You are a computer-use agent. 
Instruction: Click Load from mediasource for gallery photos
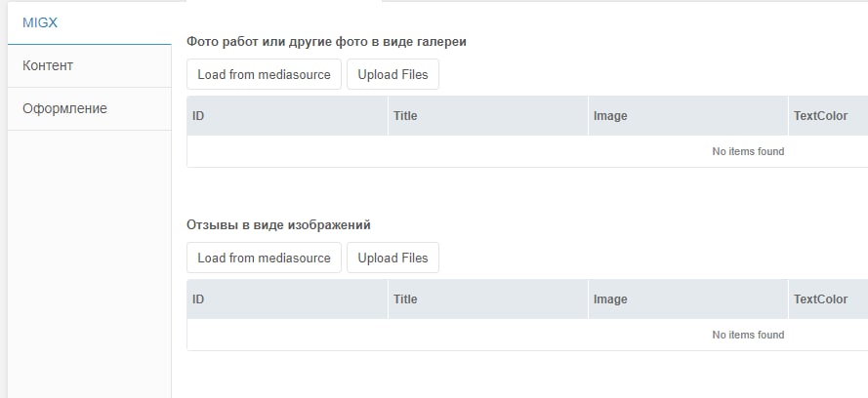tap(264, 74)
